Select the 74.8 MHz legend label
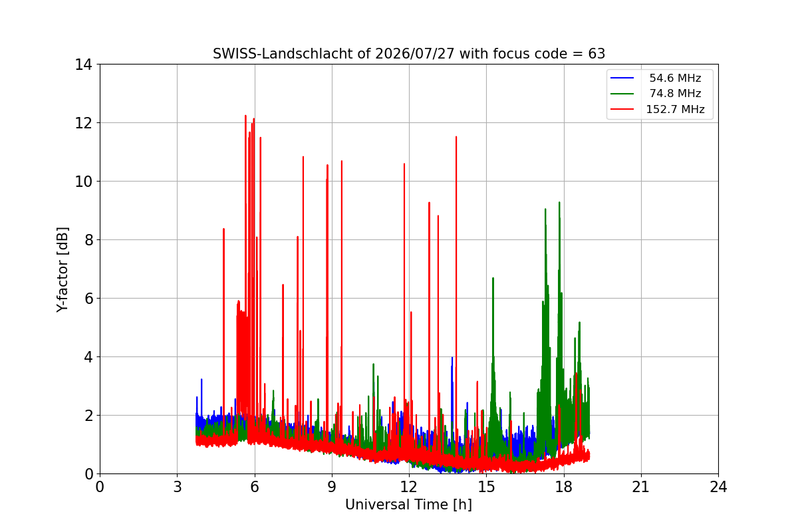The height and width of the screenshot is (532, 798). 675,94
